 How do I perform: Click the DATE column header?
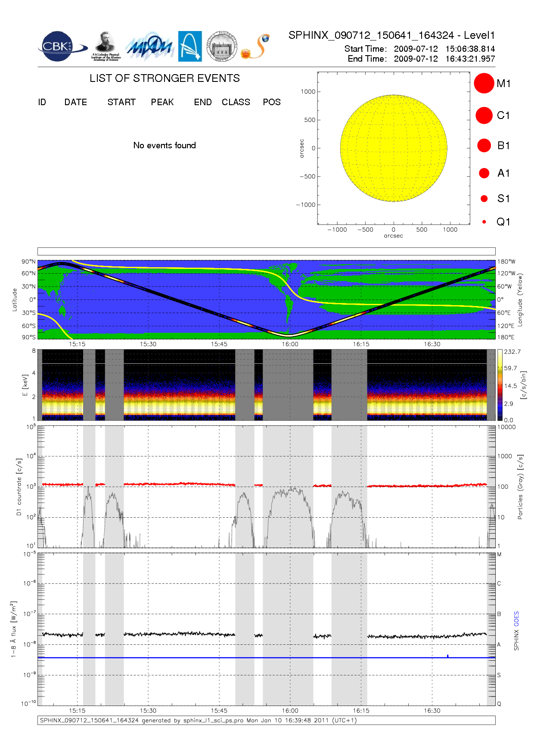click(x=76, y=102)
